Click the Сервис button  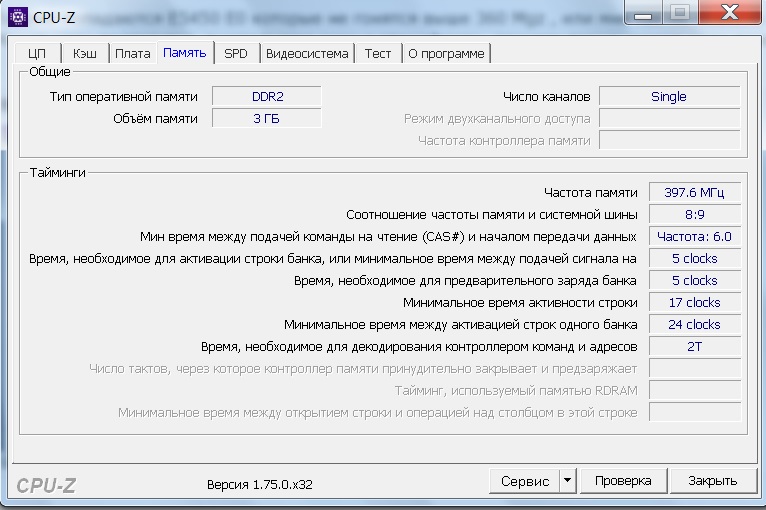(525, 481)
